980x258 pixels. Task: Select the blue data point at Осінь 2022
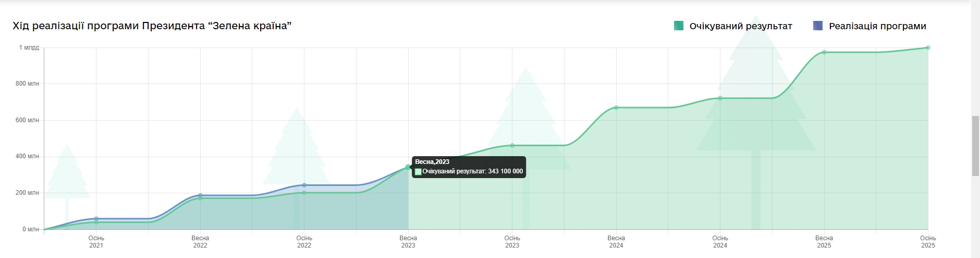[304, 185]
